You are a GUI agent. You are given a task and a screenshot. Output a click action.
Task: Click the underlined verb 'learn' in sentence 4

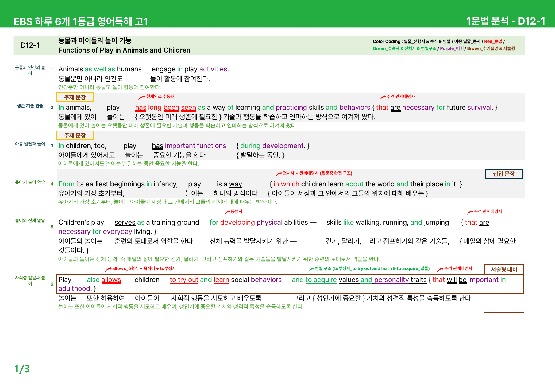(x=336, y=184)
